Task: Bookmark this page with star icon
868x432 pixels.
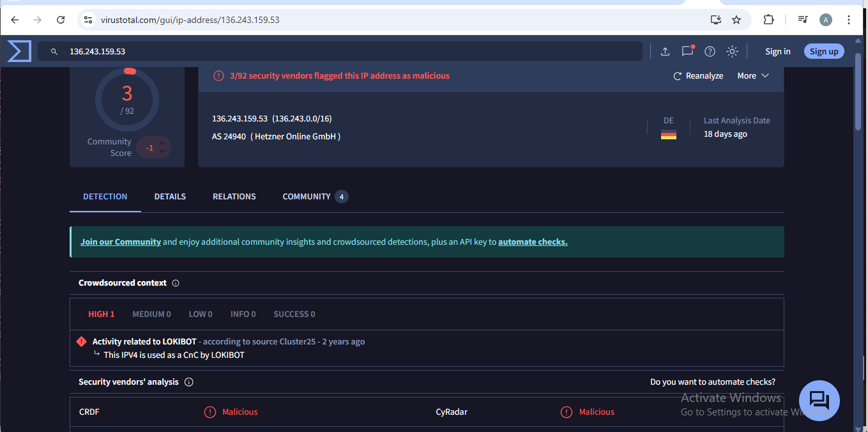Action: [x=736, y=20]
